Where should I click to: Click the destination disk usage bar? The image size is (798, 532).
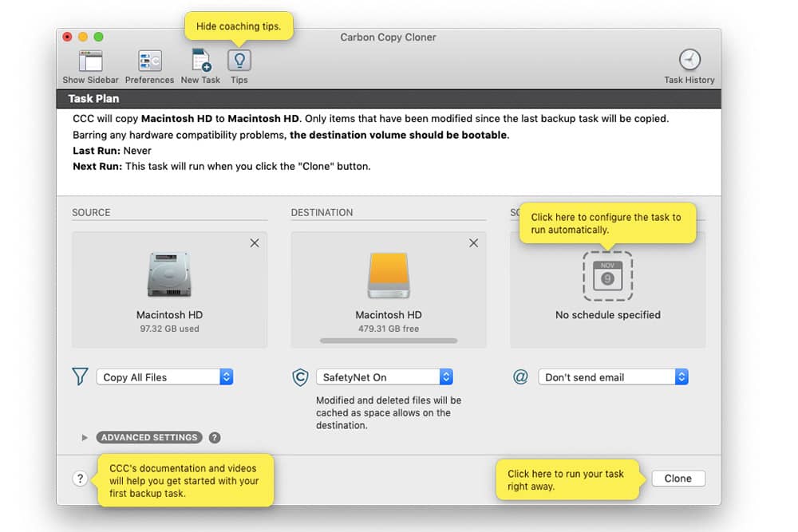[389, 341]
